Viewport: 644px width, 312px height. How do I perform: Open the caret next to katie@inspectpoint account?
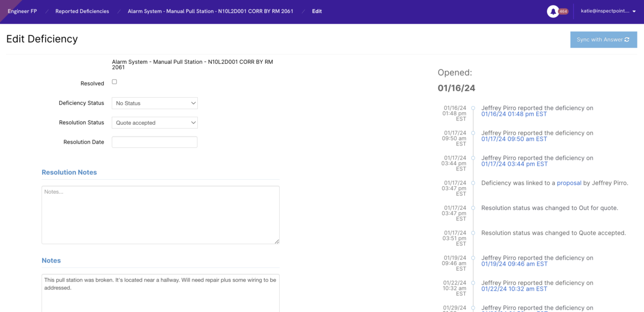(633, 11)
